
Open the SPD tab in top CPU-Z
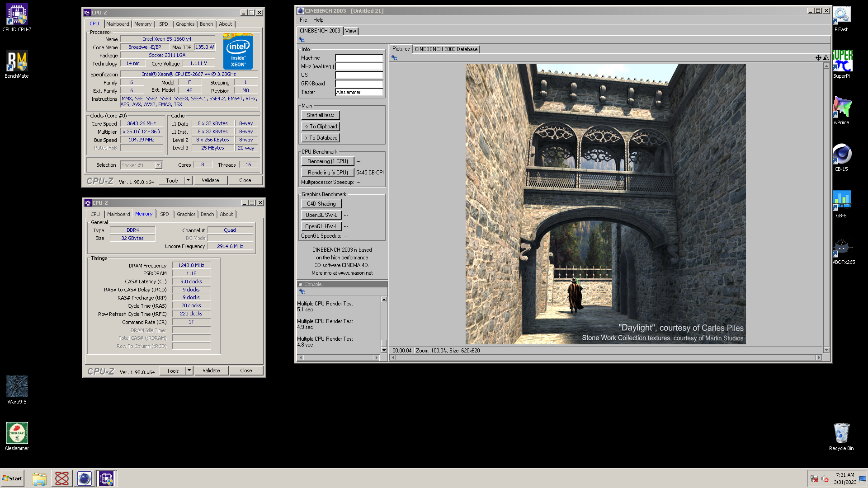click(163, 24)
